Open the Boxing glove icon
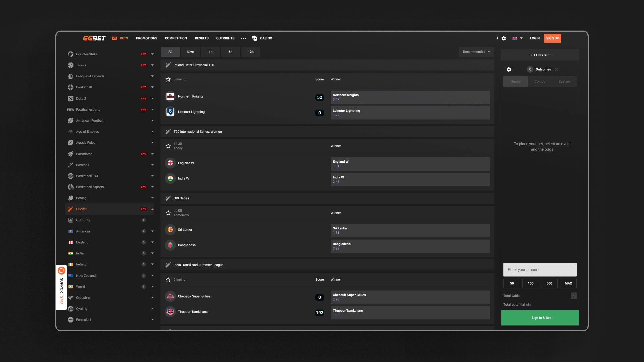Image resolution: width=644 pixels, height=362 pixels. [71, 198]
